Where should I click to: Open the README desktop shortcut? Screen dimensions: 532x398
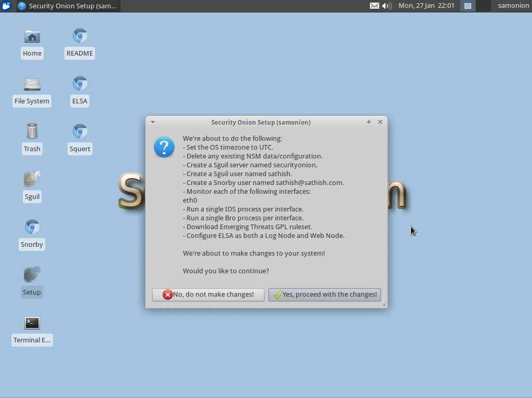click(x=79, y=44)
